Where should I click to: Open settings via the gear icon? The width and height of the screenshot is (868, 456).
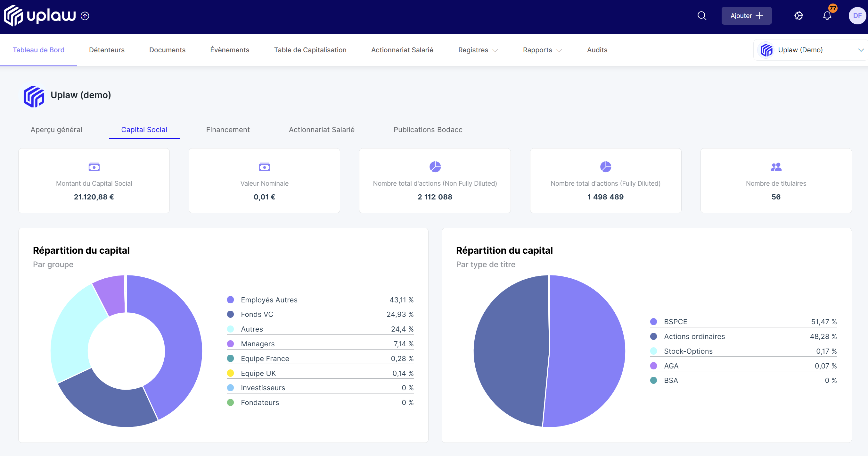pos(798,16)
